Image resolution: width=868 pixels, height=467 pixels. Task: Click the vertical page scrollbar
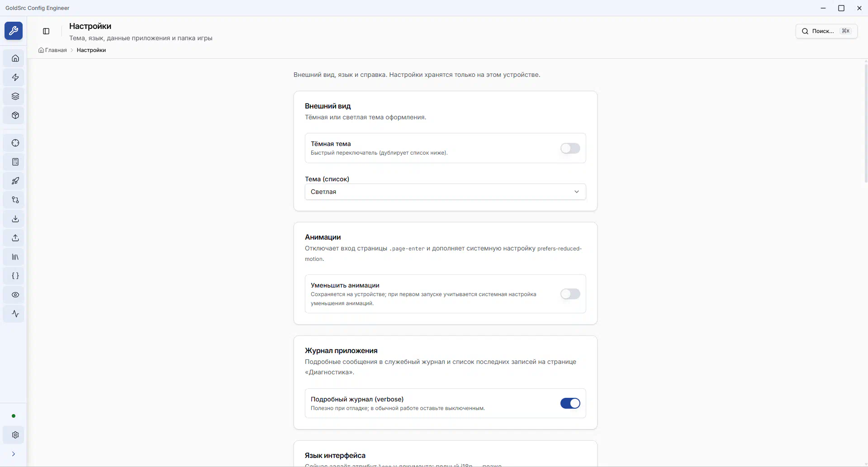pyautogui.click(x=866, y=122)
